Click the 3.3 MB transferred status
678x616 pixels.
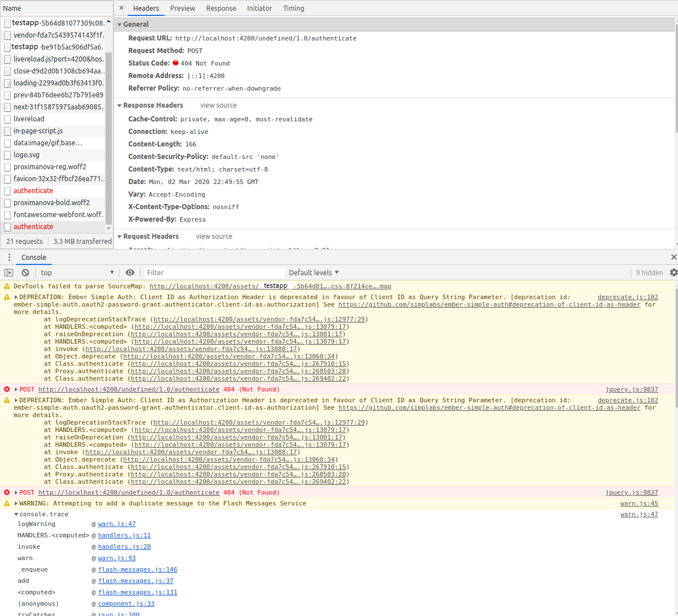82,242
